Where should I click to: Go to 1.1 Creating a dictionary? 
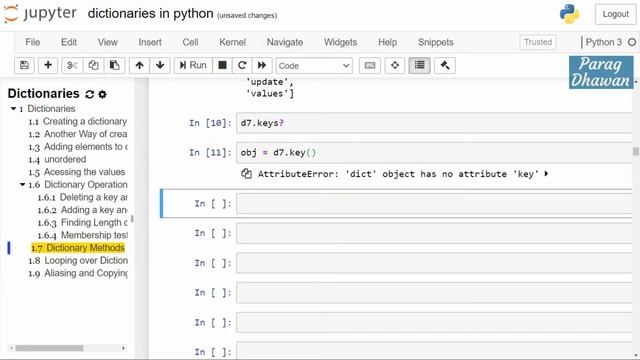[78, 121]
